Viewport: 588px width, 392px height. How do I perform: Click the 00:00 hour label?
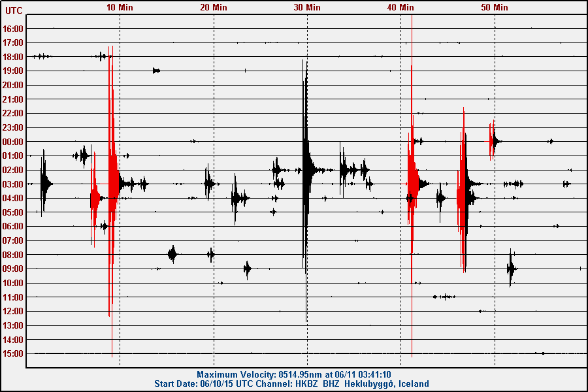[x=13, y=142]
